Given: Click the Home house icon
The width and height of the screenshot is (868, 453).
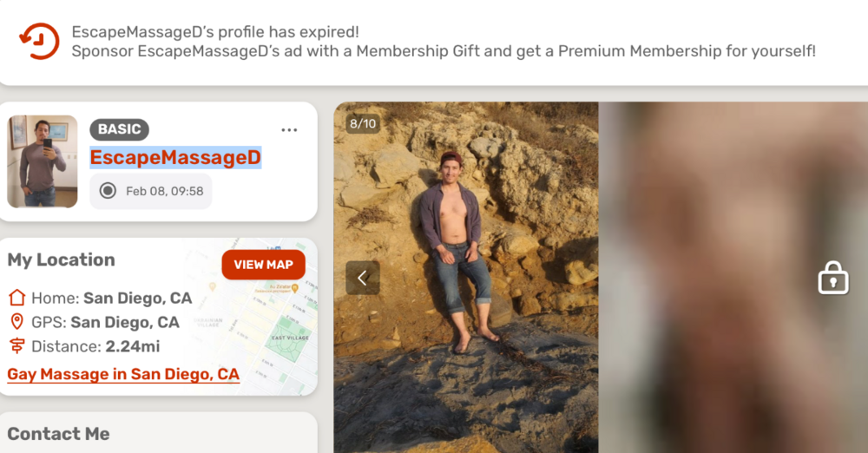Looking at the screenshot, I should point(16,298).
